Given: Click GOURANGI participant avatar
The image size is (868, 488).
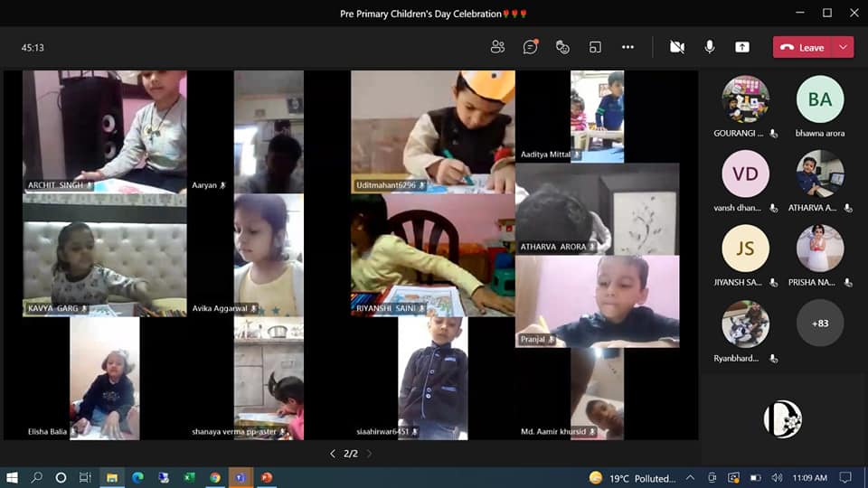Looking at the screenshot, I should pos(745,99).
